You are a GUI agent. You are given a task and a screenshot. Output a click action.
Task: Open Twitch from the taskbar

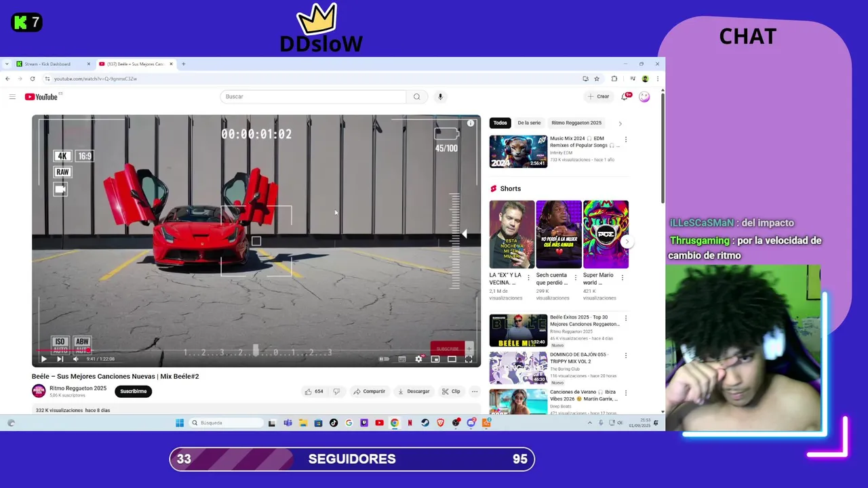tap(364, 423)
